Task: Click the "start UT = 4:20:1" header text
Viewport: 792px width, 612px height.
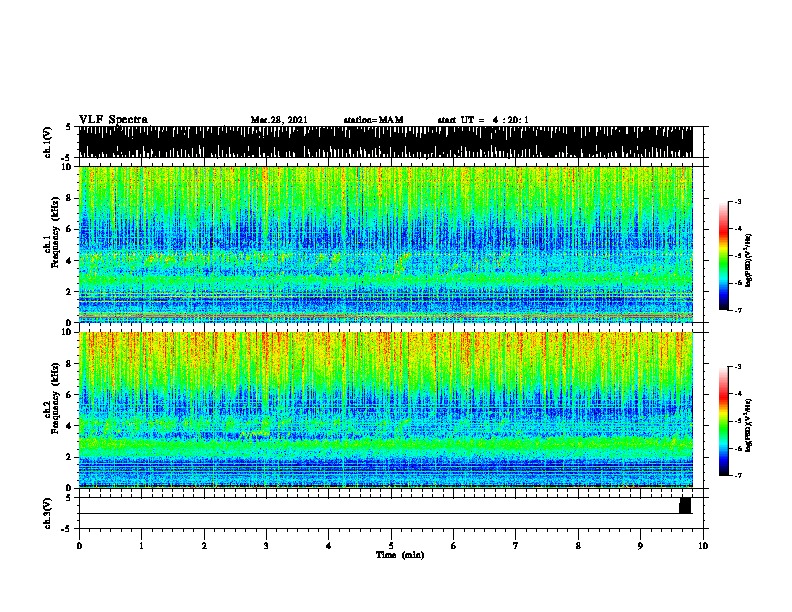Action: [x=483, y=120]
